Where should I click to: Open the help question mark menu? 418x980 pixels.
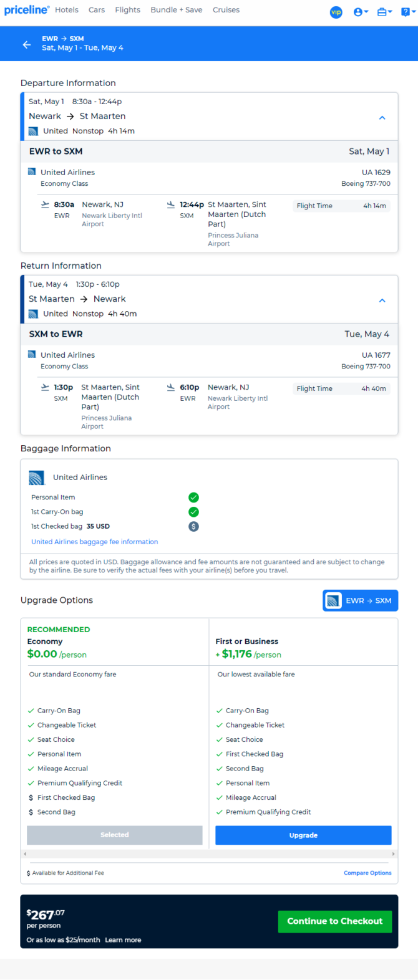click(409, 12)
